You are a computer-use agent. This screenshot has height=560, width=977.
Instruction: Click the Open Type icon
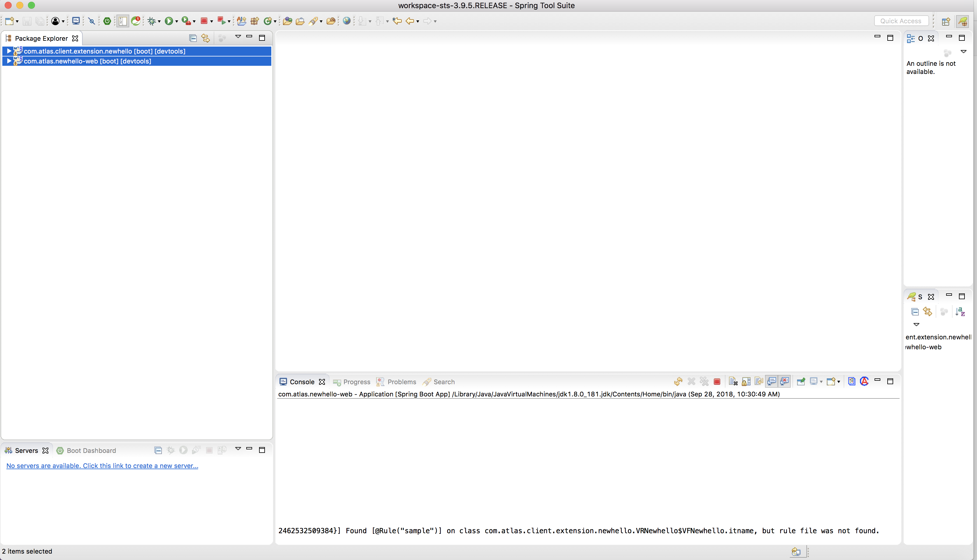point(287,21)
